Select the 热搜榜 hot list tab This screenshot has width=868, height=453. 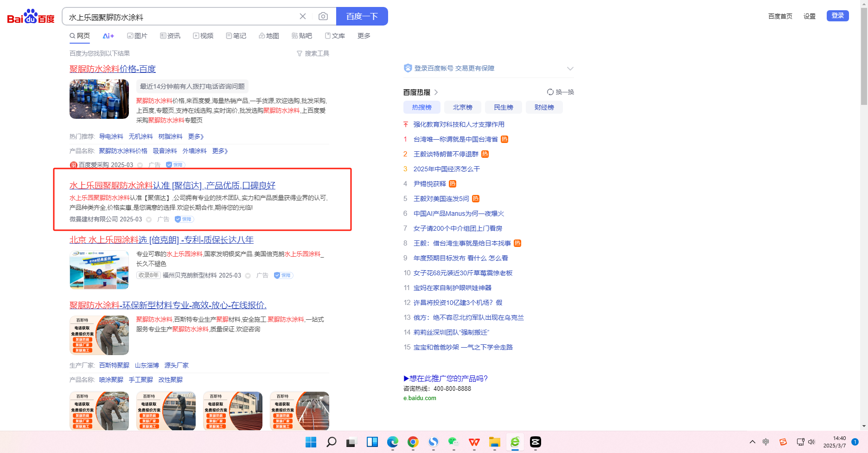point(421,107)
